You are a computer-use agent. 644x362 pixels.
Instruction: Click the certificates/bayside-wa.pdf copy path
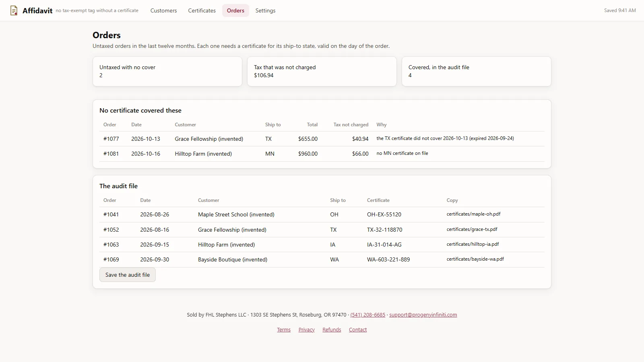pos(475,259)
